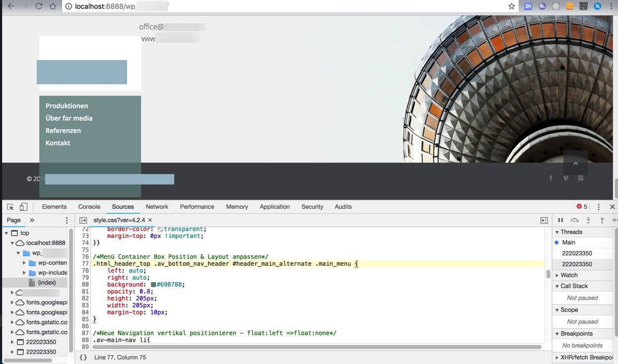Pretty print the source with braces icon

(83, 357)
